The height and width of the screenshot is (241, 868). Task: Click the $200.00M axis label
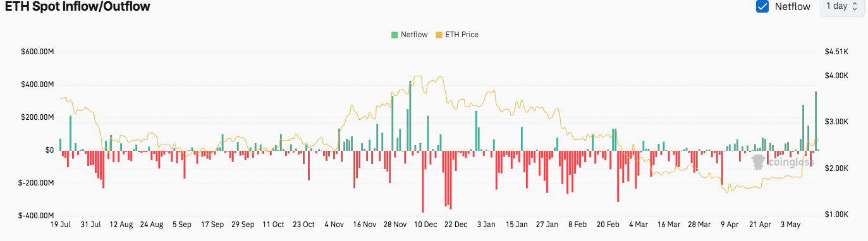[38, 117]
